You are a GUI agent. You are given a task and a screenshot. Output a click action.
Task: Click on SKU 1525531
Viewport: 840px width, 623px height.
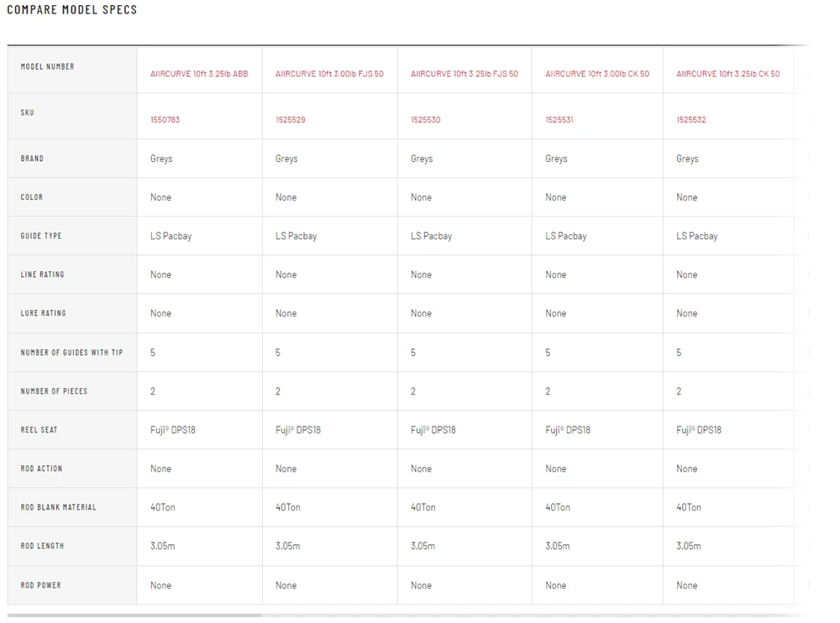[559, 120]
